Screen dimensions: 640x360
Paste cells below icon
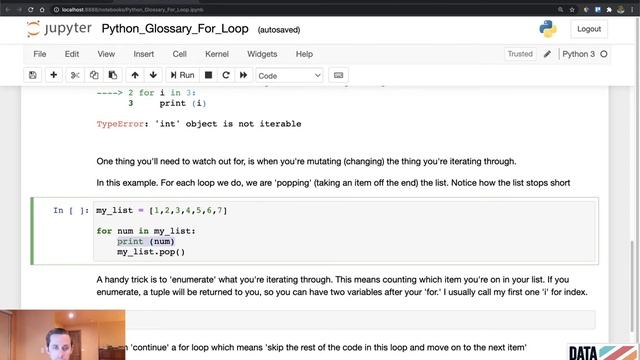[113, 75]
